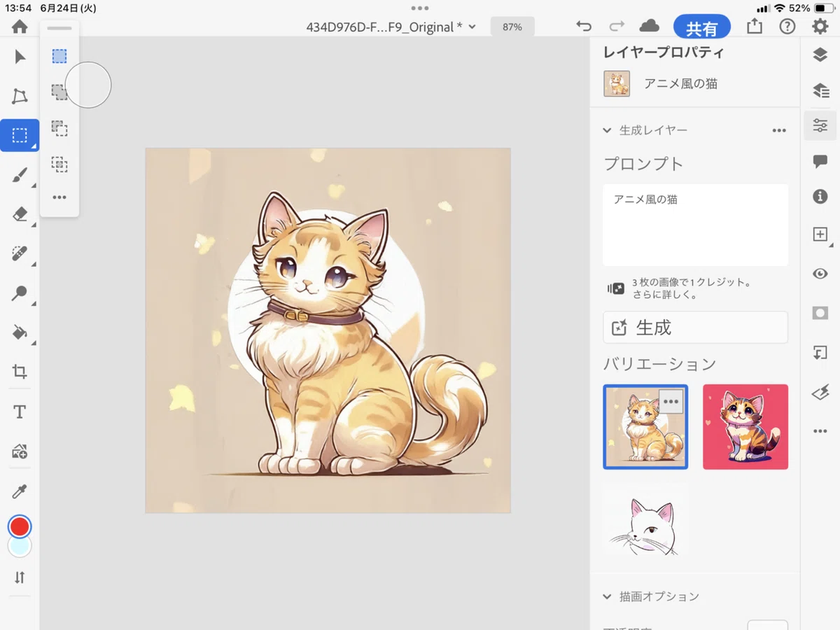Go to the Home screen

point(20,27)
